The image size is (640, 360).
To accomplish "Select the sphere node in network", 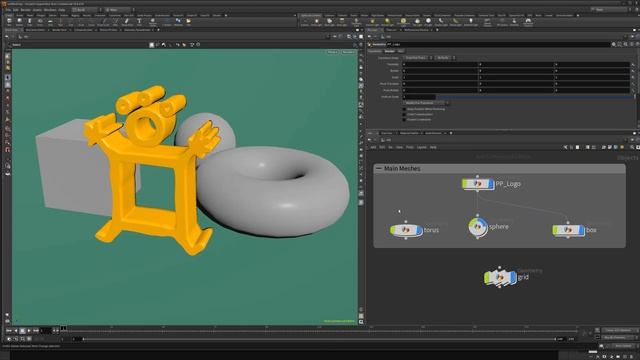I will (x=478, y=227).
